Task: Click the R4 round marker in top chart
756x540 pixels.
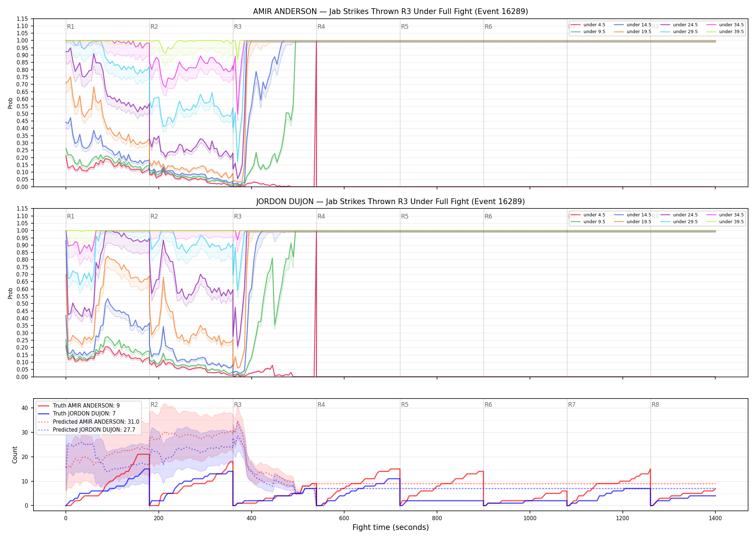Action: coord(321,27)
